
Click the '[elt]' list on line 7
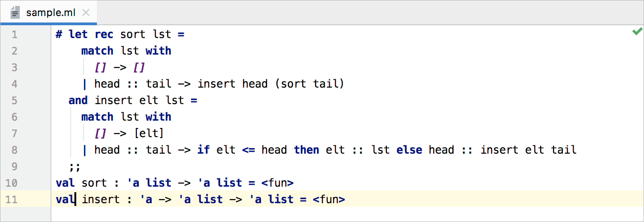[x=149, y=133]
